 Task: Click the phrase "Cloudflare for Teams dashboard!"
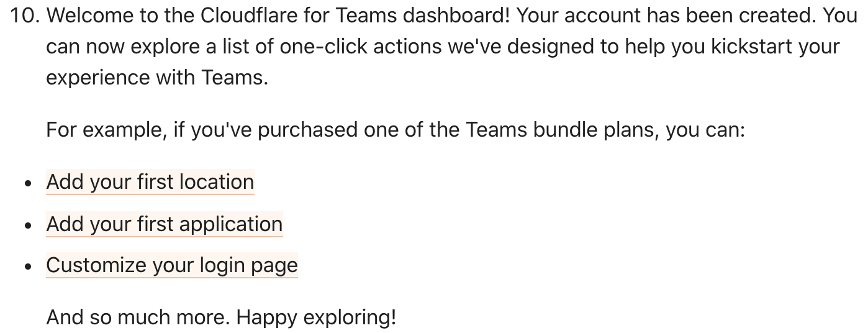[x=355, y=16]
